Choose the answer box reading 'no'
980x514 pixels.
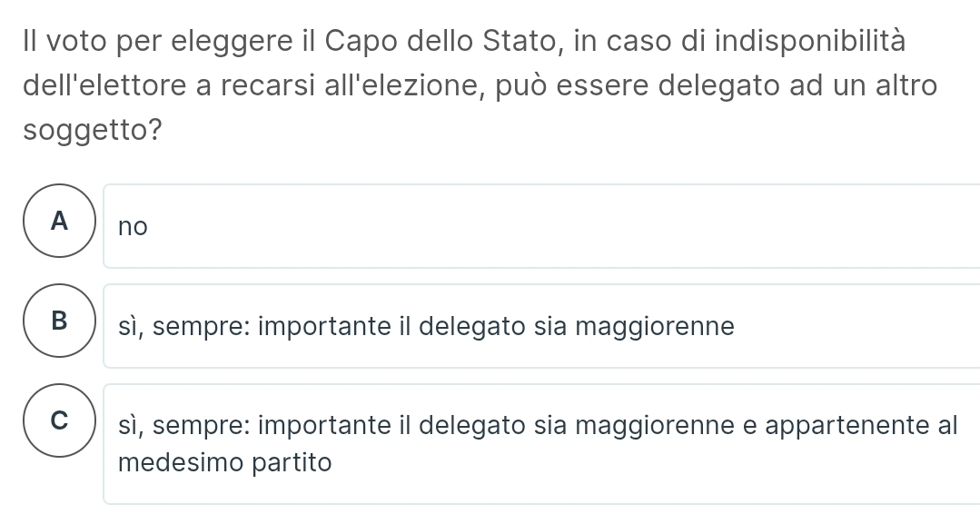541,226
